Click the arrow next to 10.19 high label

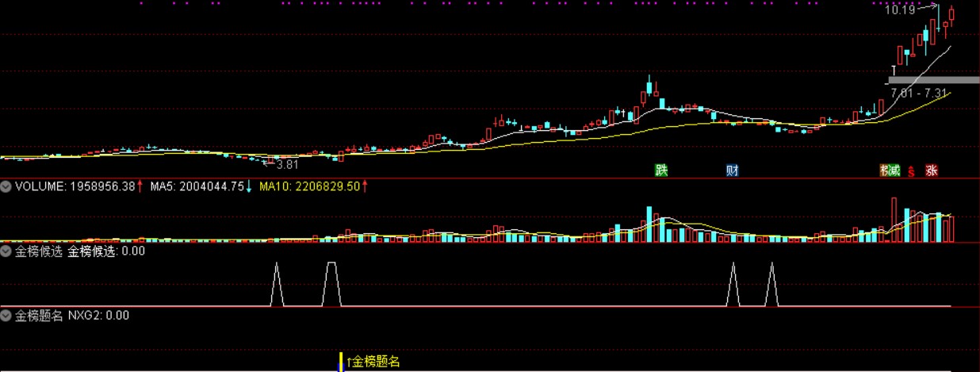point(929,8)
